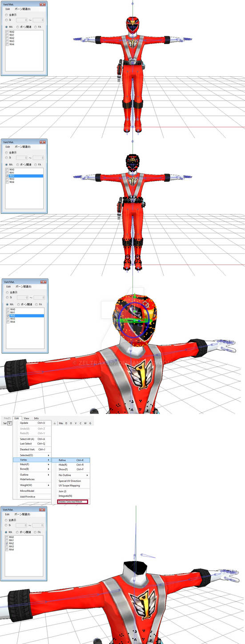This screenshot has width=245, height=644.
Task: Toggle the O toolbar button after D
Action: click(71, 423)
